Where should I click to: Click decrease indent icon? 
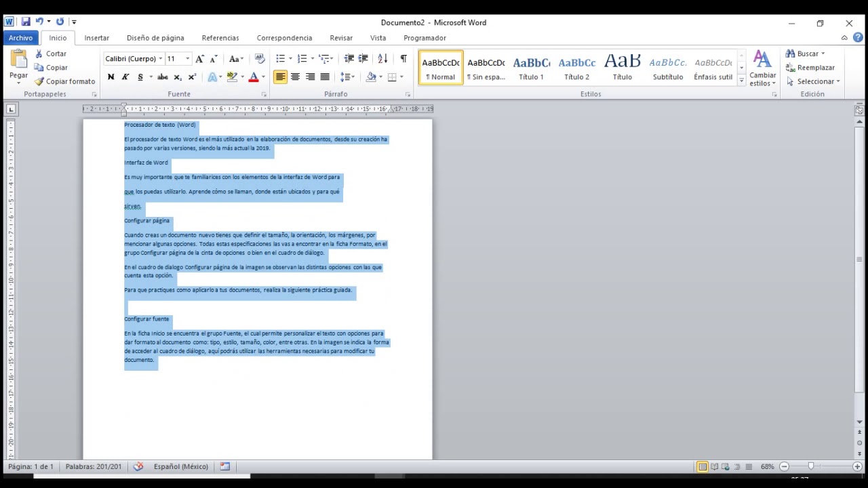(349, 59)
